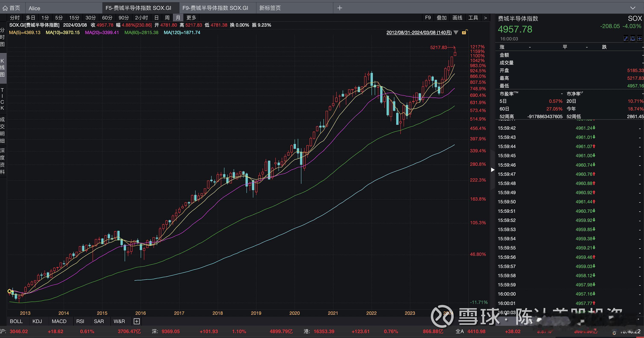Click the 16:00:00 tick row
The image size is (644, 338).
click(x=569, y=294)
